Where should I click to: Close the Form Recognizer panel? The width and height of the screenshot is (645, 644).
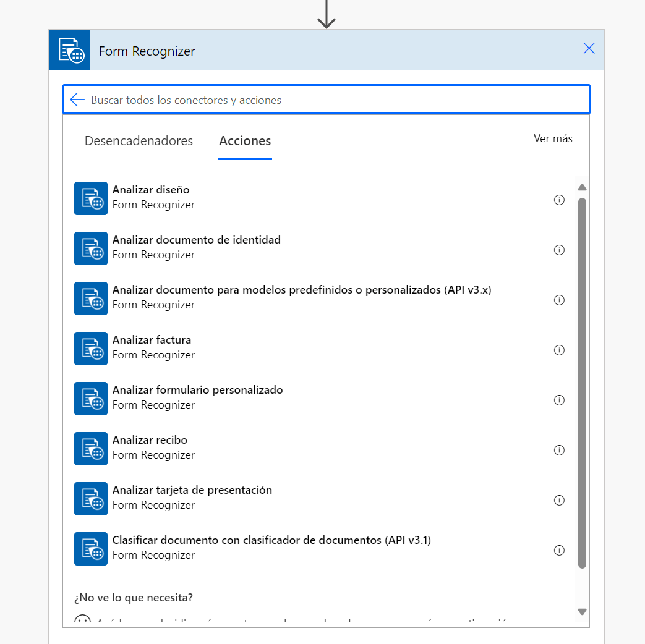click(x=589, y=49)
